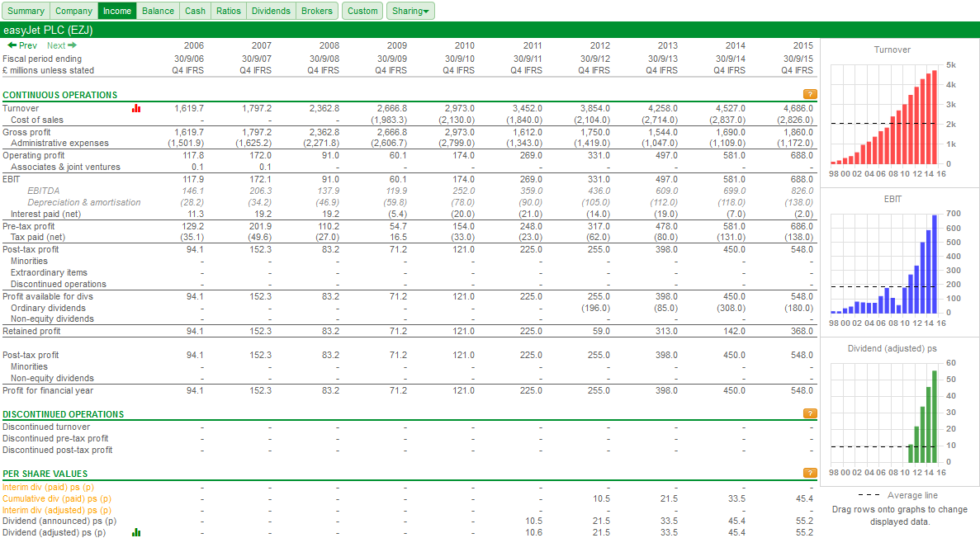
Task: Open the Ratios tab
Action: pos(229,11)
